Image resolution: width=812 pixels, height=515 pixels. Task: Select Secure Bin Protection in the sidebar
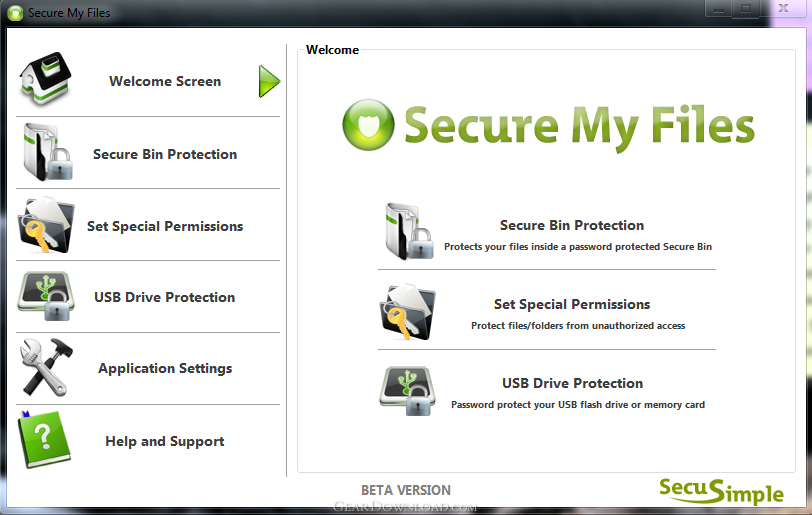(165, 154)
